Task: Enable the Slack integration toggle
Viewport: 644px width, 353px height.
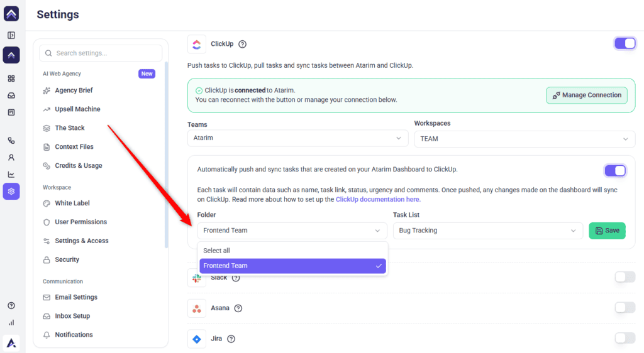Action: (x=625, y=277)
